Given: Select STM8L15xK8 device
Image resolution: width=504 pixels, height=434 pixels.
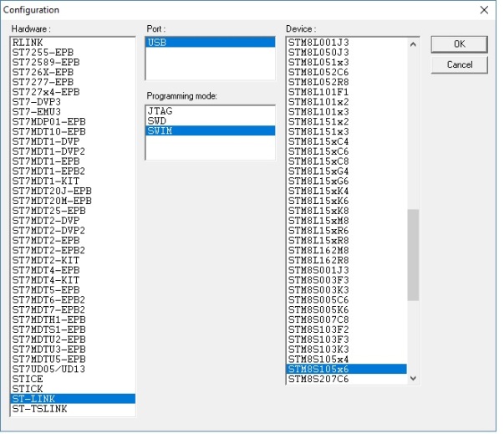Looking at the screenshot, I should [347, 211].
